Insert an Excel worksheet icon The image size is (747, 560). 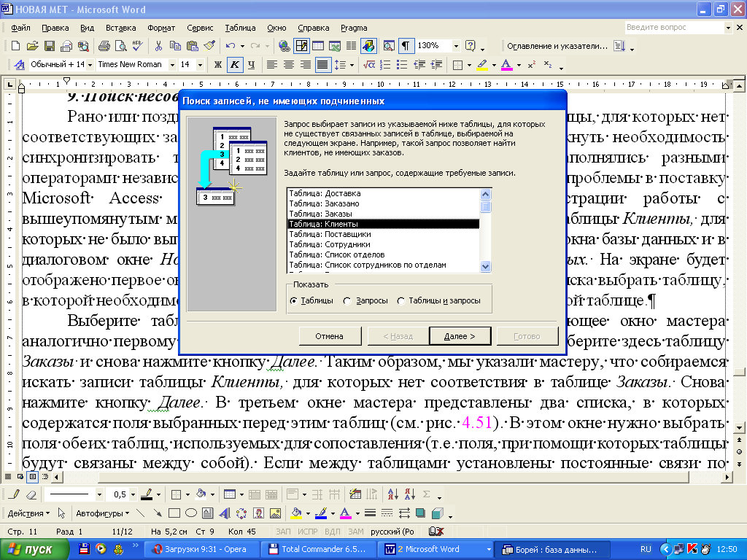(x=334, y=46)
